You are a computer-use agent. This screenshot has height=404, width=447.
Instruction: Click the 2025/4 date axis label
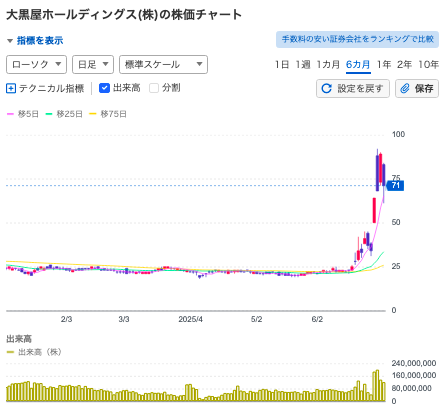click(x=190, y=319)
